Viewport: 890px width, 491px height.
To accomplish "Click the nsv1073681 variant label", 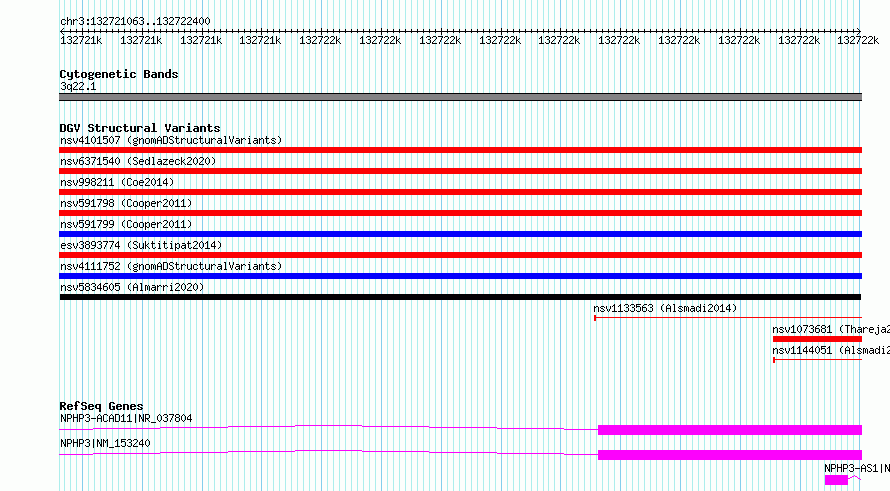I will coord(831,329).
